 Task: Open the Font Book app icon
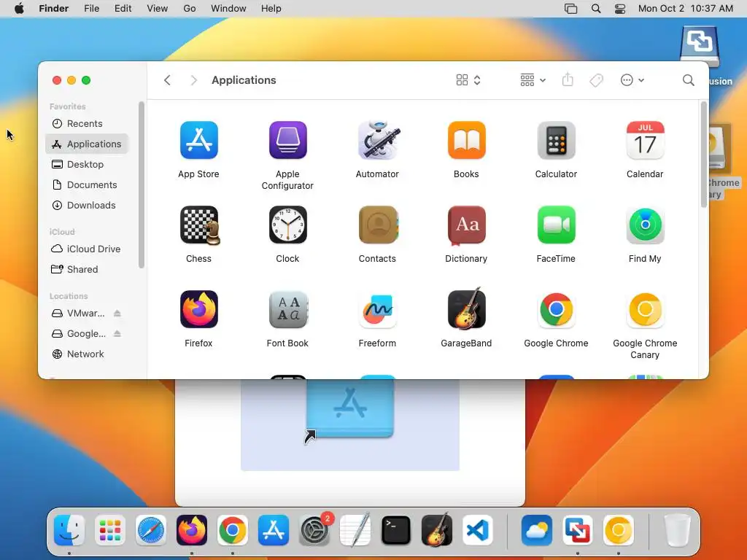tap(287, 309)
